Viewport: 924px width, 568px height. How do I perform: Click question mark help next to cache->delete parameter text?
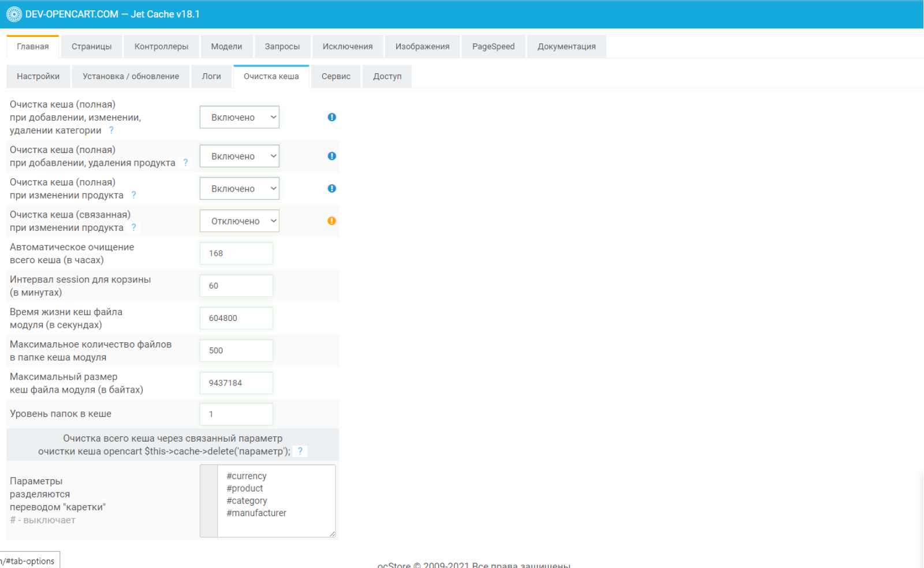(x=300, y=451)
